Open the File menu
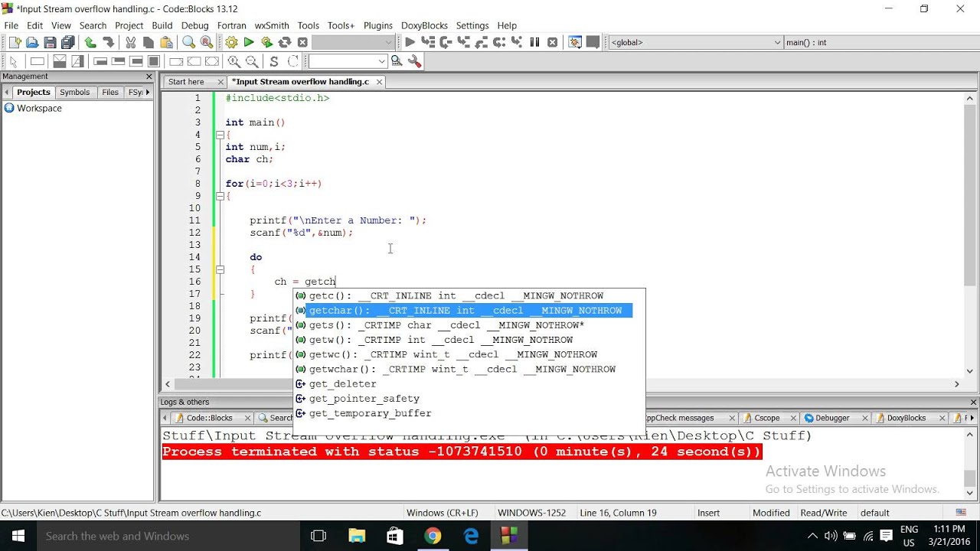 tap(11, 25)
